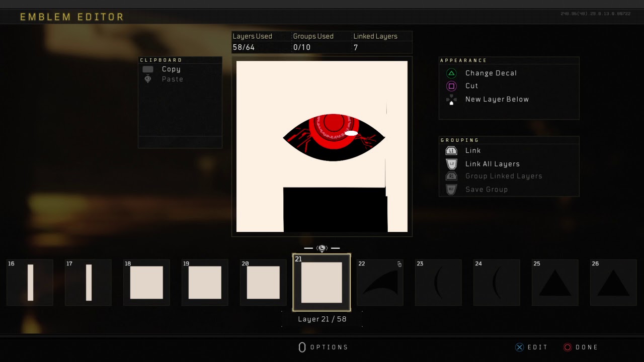Click the Link grouping option

pyautogui.click(x=472, y=150)
